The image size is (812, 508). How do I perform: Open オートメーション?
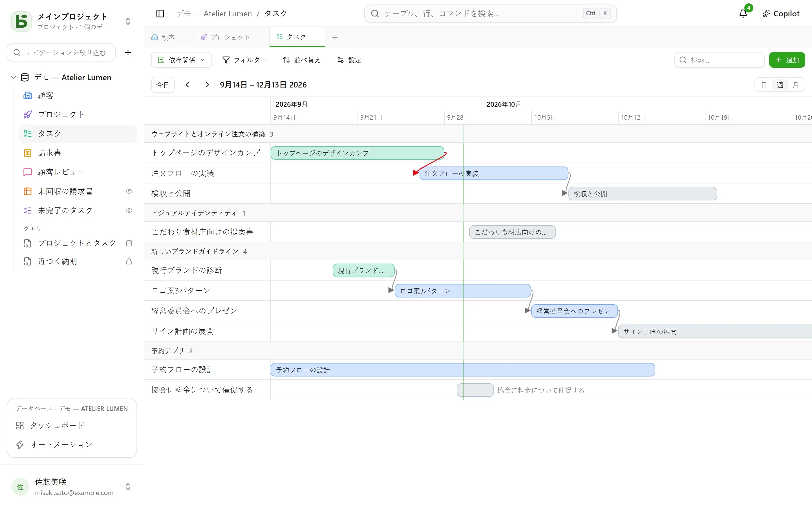coord(72,444)
